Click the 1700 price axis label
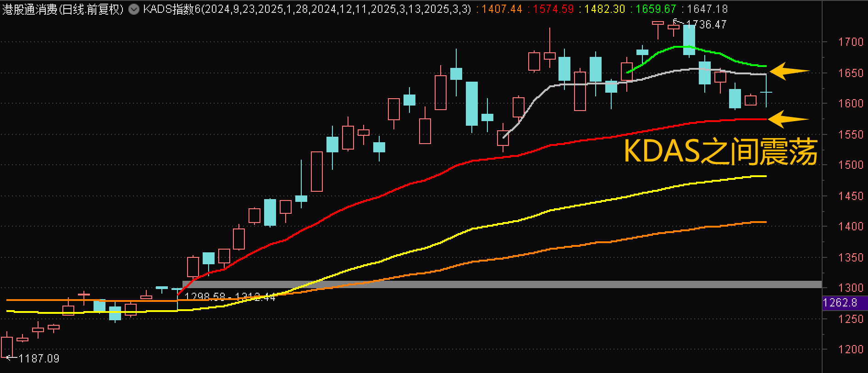The width and height of the screenshot is (868, 373). 851,42
